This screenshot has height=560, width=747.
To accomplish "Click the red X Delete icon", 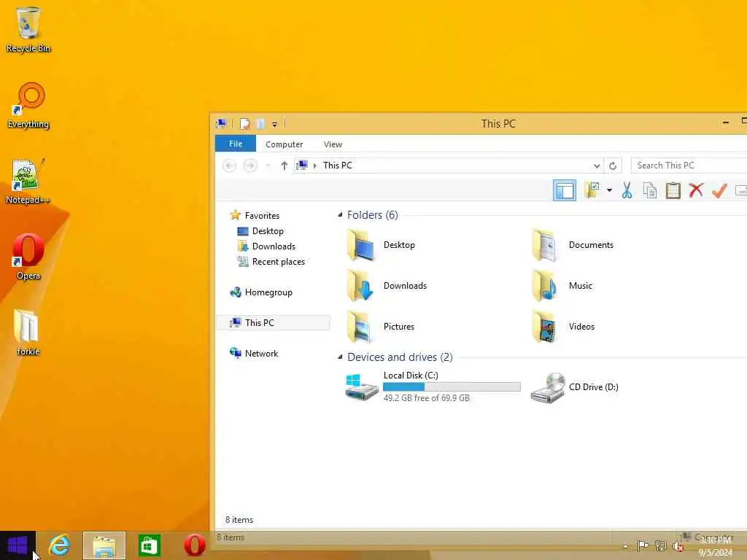I will point(696,190).
